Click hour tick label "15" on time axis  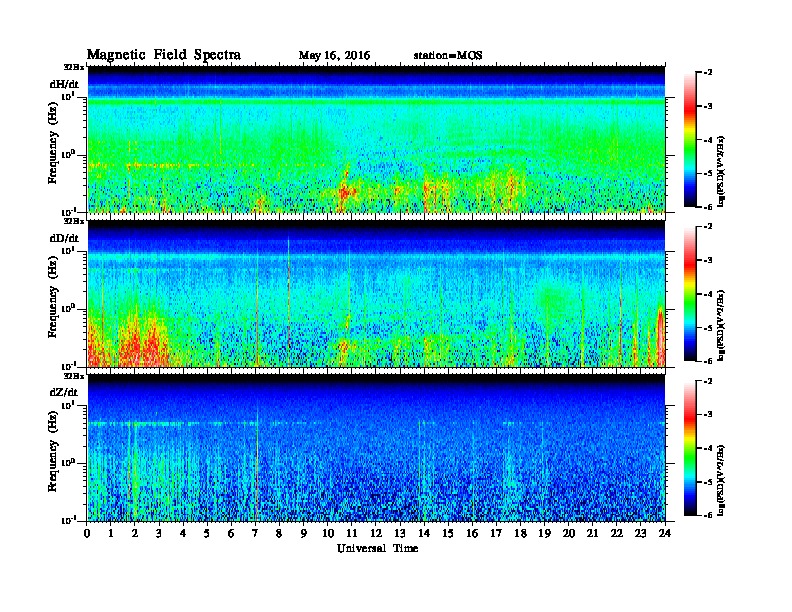pos(448,533)
